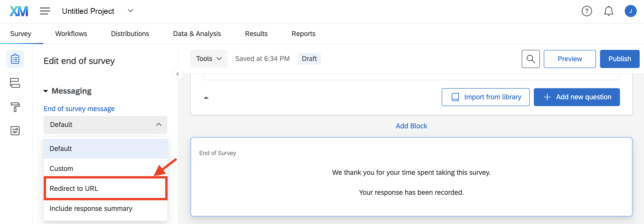Switch to the Workflows tab
The image size is (644, 224).
pyautogui.click(x=71, y=34)
